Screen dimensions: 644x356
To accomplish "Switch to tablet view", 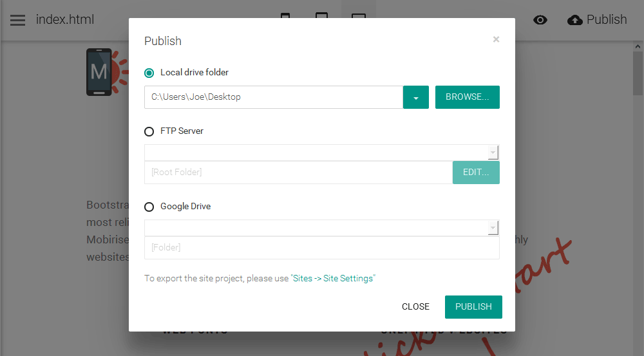I will 322,16.
